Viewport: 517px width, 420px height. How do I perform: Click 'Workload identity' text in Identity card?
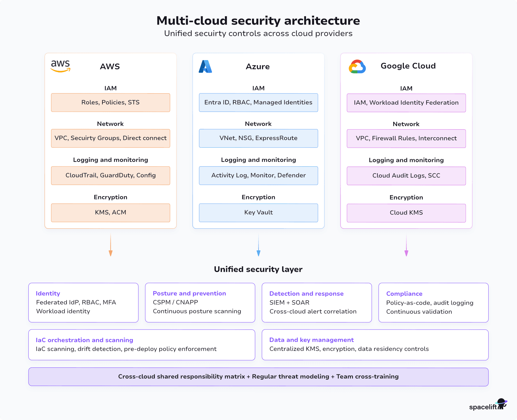[x=63, y=311]
